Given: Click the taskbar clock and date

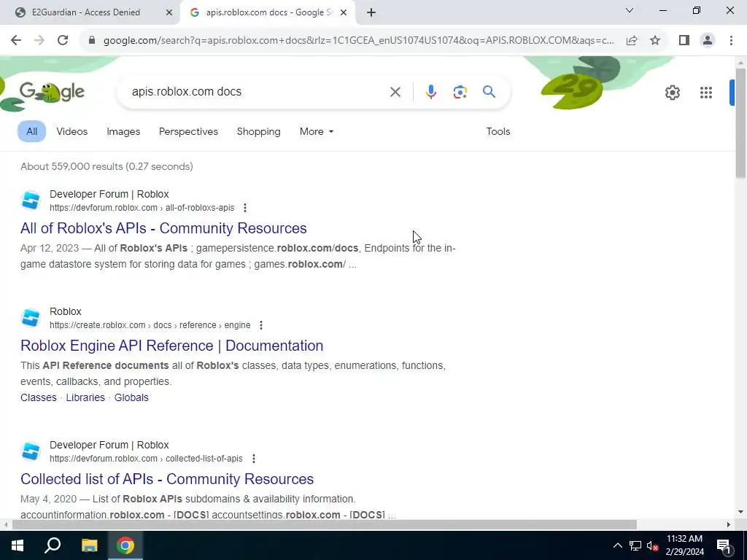Looking at the screenshot, I should pyautogui.click(x=684, y=545).
